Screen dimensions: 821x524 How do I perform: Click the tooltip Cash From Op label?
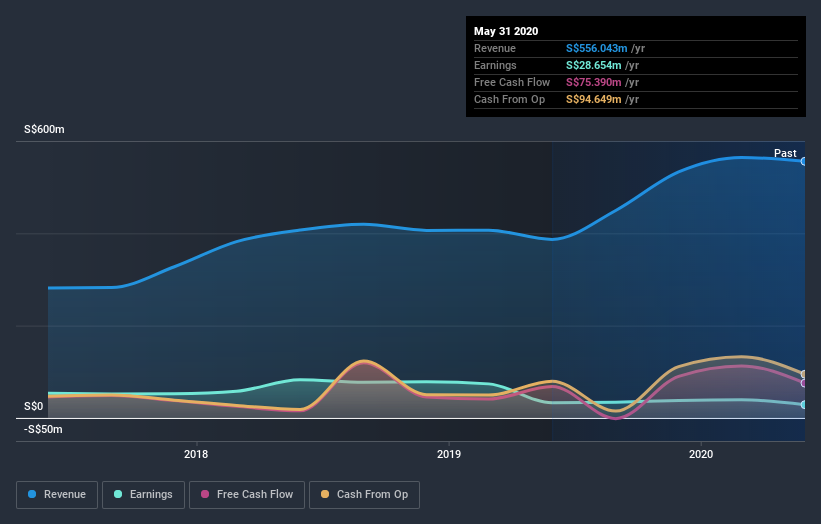point(509,99)
